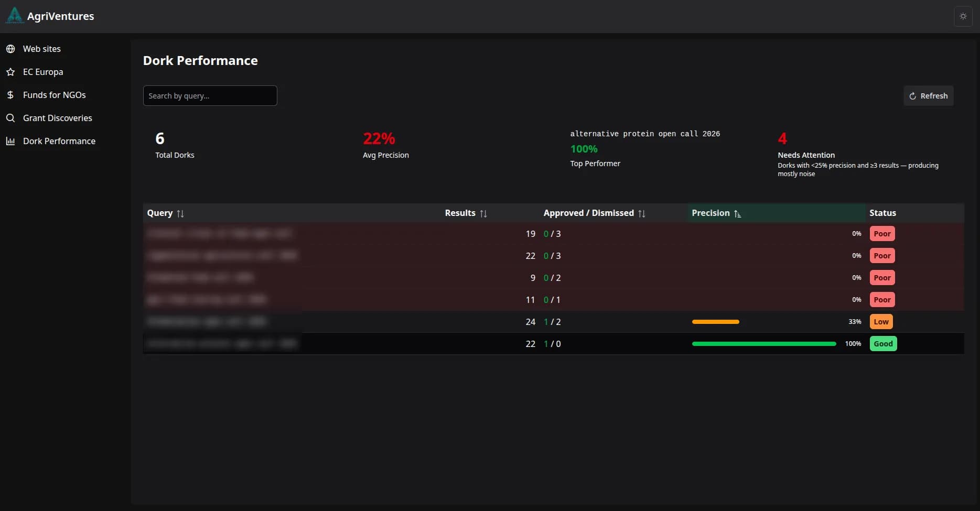Click the magnifier icon beside Grant Discoveries
980x511 pixels.
click(x=10, y=118)
